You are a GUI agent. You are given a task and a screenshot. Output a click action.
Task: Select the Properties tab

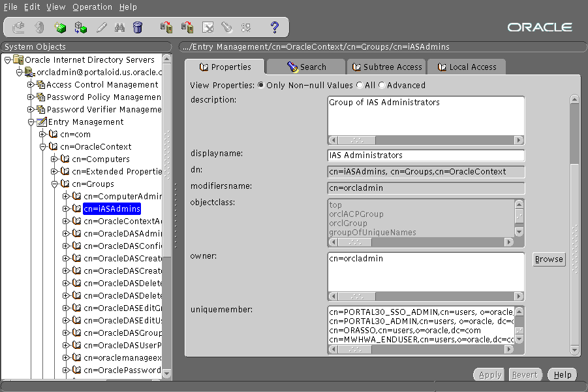pos(225,67)
